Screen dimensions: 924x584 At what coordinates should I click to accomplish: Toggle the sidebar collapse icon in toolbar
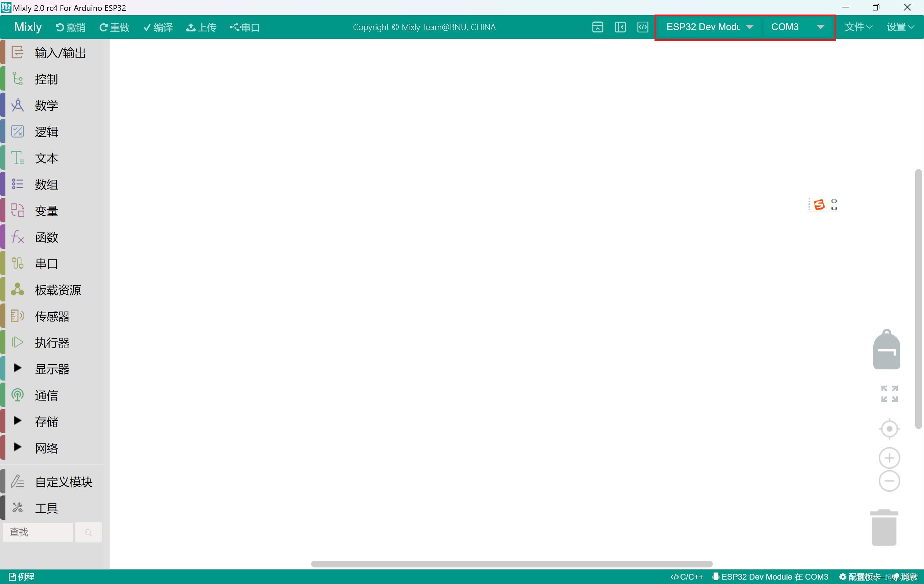pos(620,27)
